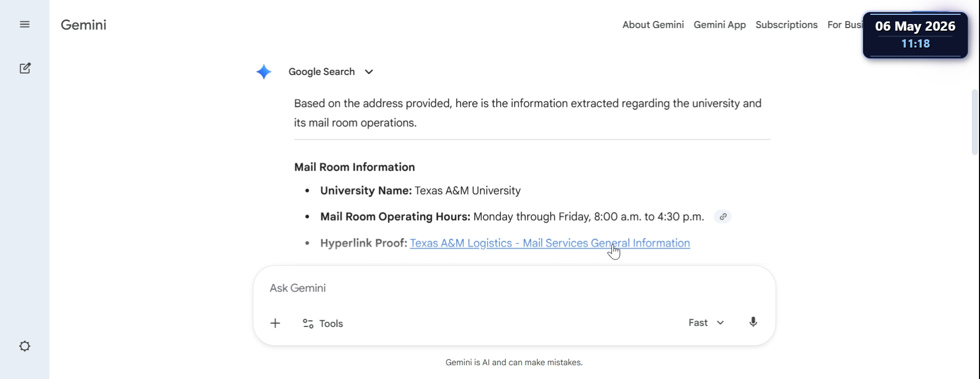Click the 'Hyperlink Proof:' label
The image size is (980, 379).
[363, 243]
